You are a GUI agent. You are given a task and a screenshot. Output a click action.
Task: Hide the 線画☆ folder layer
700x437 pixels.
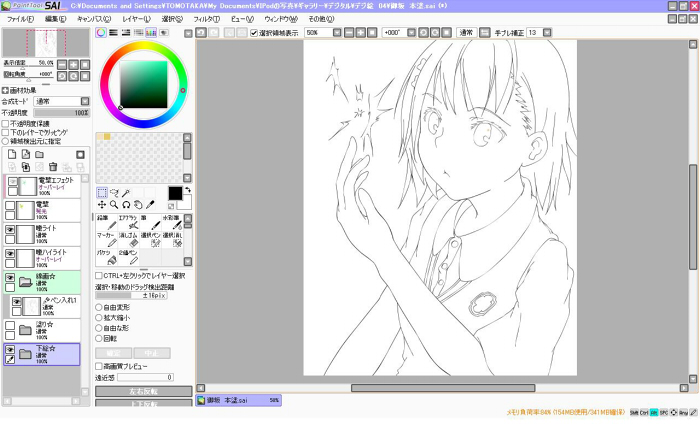[10, 277]
